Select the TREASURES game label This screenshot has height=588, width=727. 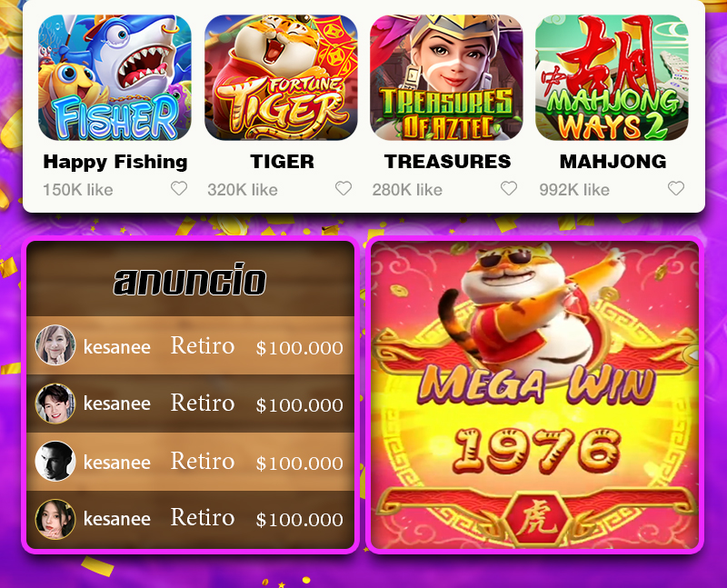pyautogui.click(x=447, y=162)
